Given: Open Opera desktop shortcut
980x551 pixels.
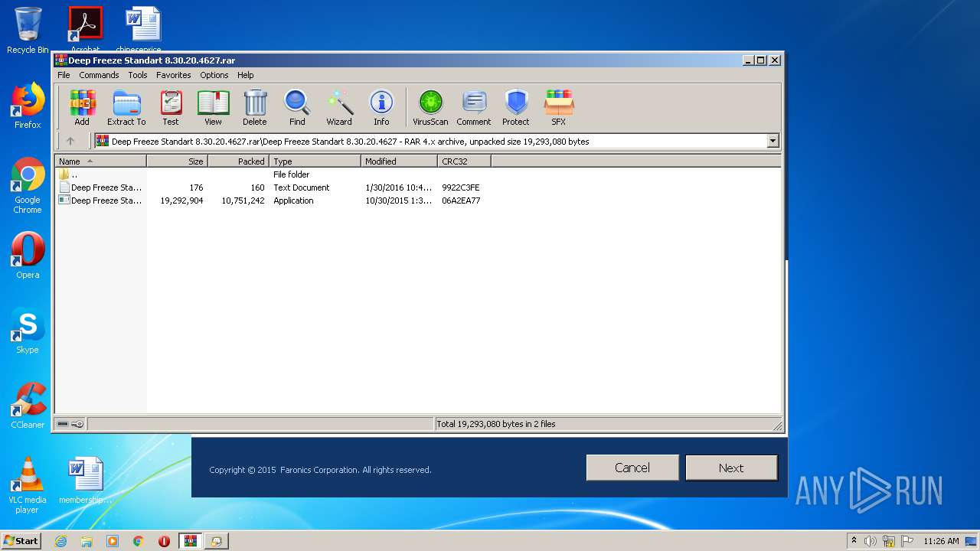Looking at the screenshot, I should (x=28, y=256).
